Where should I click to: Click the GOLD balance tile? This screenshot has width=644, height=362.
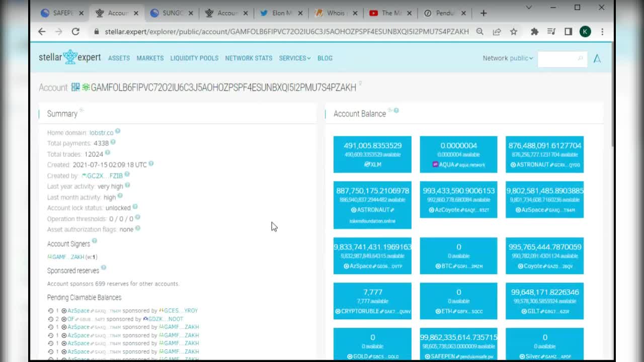point(372,344)
